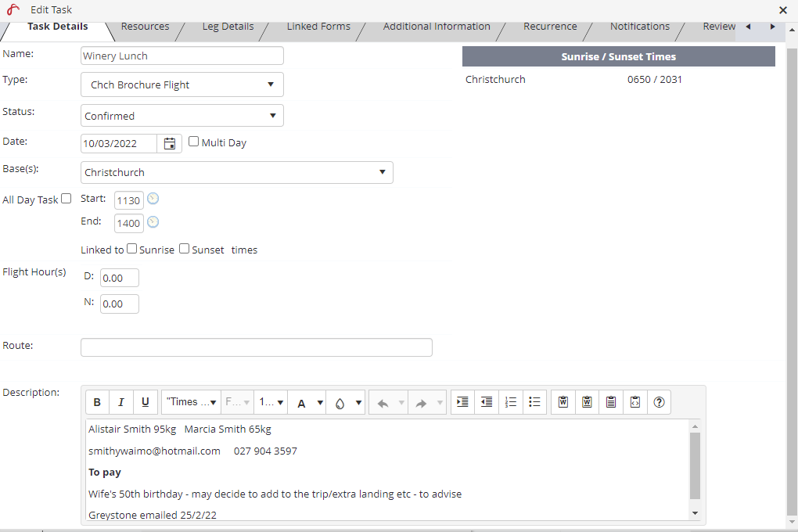
Task: Open the date picker calendar icon
Action: [x=169, y=143]
